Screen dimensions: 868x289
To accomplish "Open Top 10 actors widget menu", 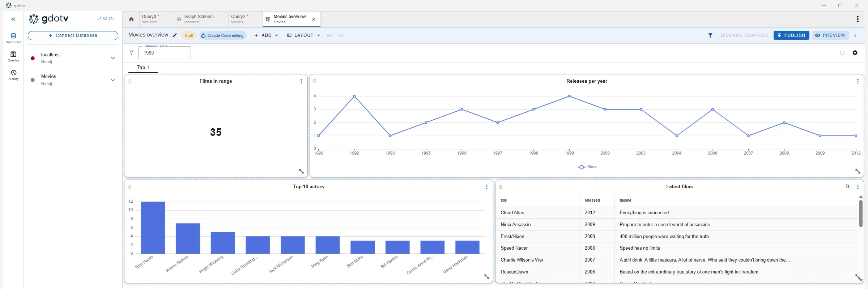I will pyautogui.click(x=487, y=187).
